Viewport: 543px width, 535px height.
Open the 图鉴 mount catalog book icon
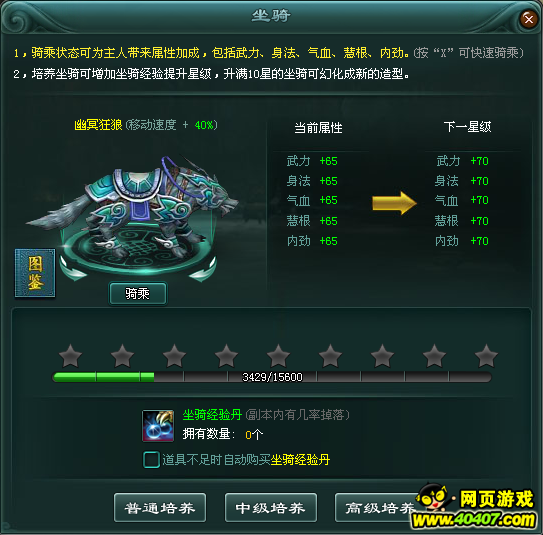[x=35, y=273]
